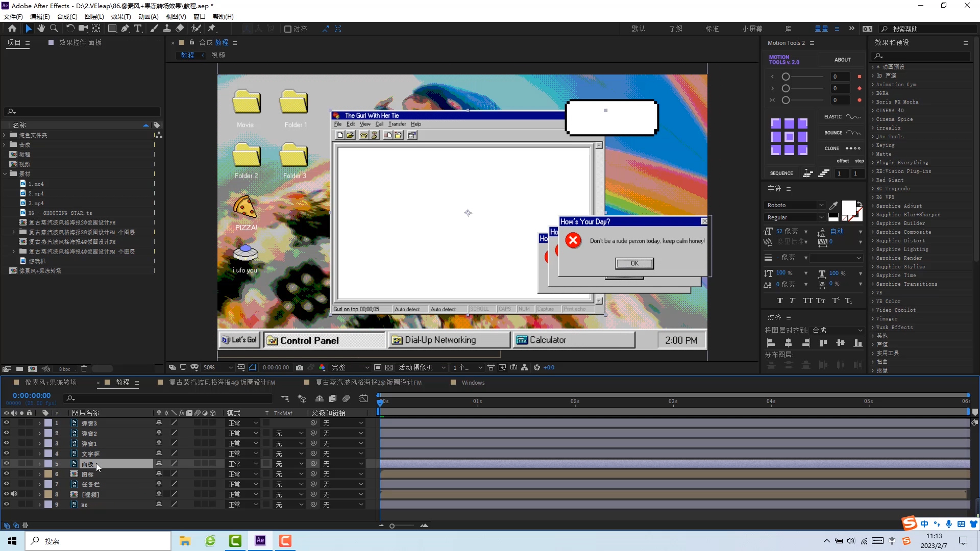Screen dimensions: 980x551
Task: Open the 效果(T) menu
Action: coord(121,16)
